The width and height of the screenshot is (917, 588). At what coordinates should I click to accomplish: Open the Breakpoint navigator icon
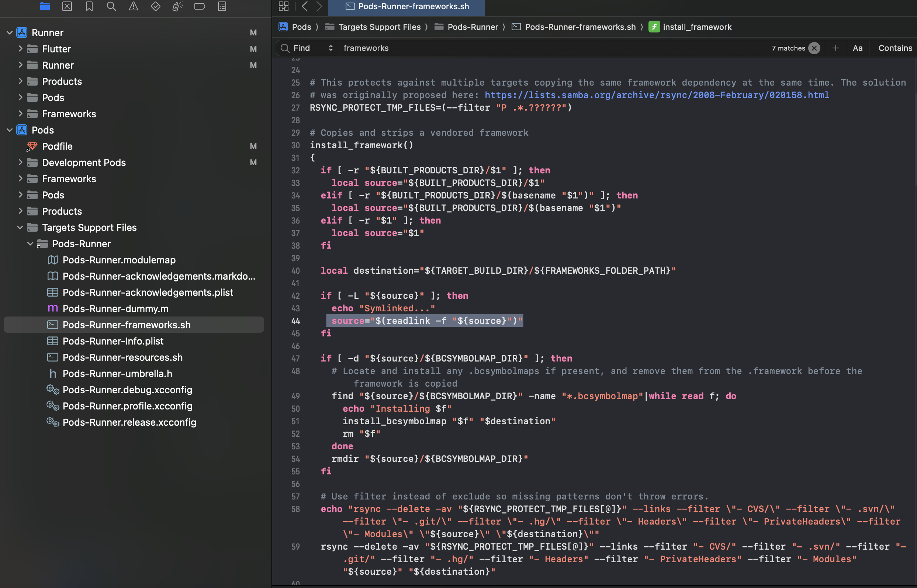200,6
